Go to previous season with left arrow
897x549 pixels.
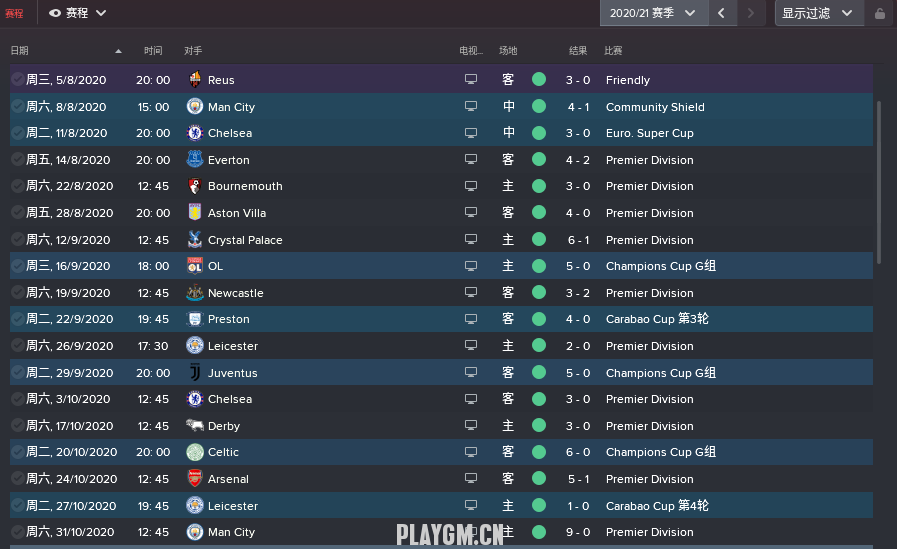pyautogui.click(x=721, y=13)
